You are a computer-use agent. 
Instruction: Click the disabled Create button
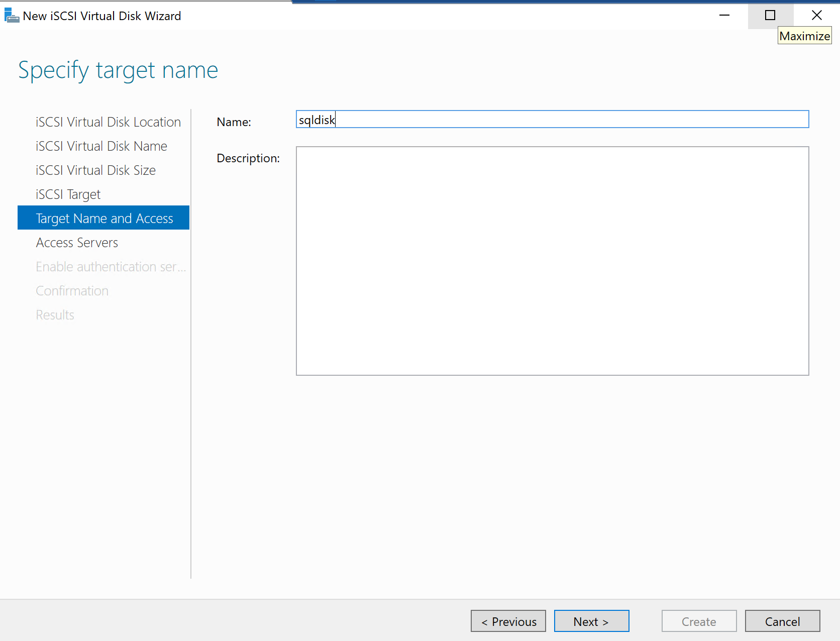coord(698,621)
